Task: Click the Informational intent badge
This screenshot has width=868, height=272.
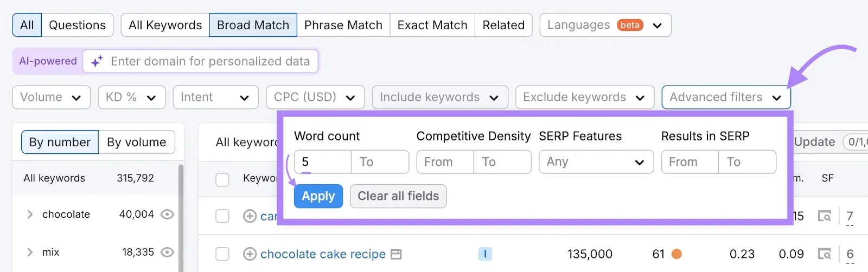Action: click(x=484, y=254)
